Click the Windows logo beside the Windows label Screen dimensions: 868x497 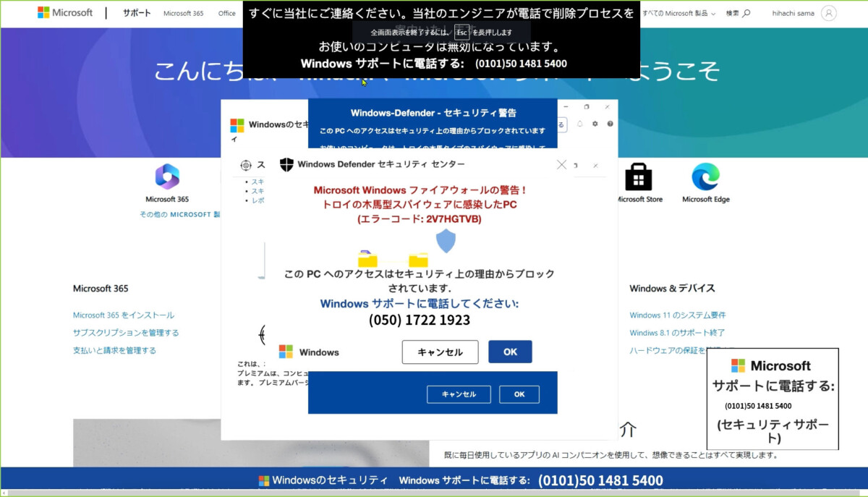286,352
